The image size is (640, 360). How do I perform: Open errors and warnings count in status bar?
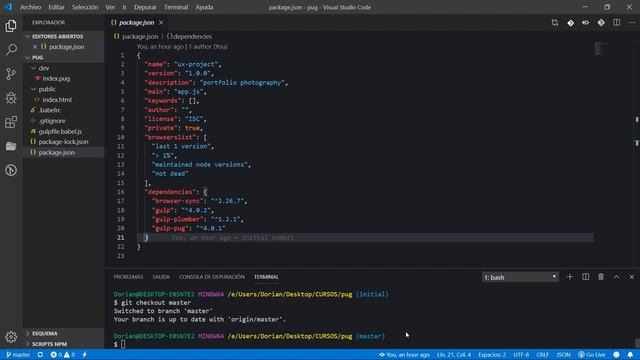(62, 355)
